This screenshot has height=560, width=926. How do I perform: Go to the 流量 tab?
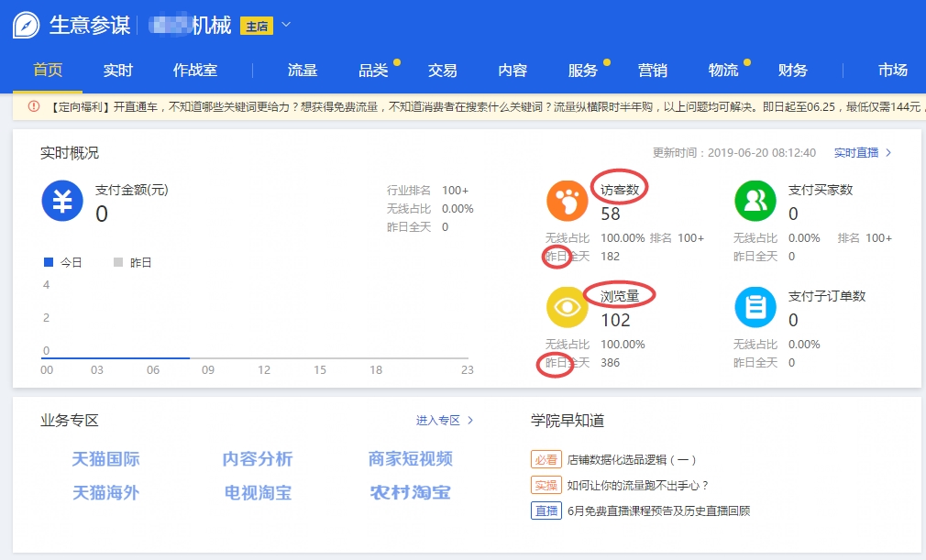click(303, 71)
